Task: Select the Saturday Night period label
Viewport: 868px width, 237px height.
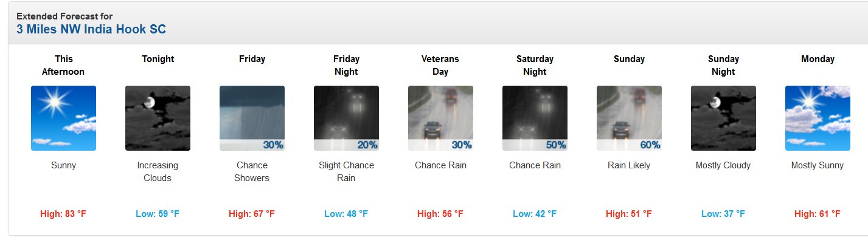Action: (x=535, y=65)
